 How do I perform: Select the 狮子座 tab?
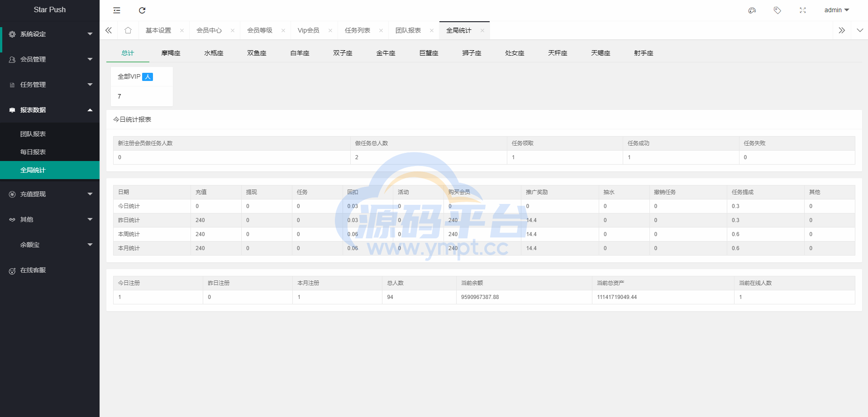click(x=472, y=53)
